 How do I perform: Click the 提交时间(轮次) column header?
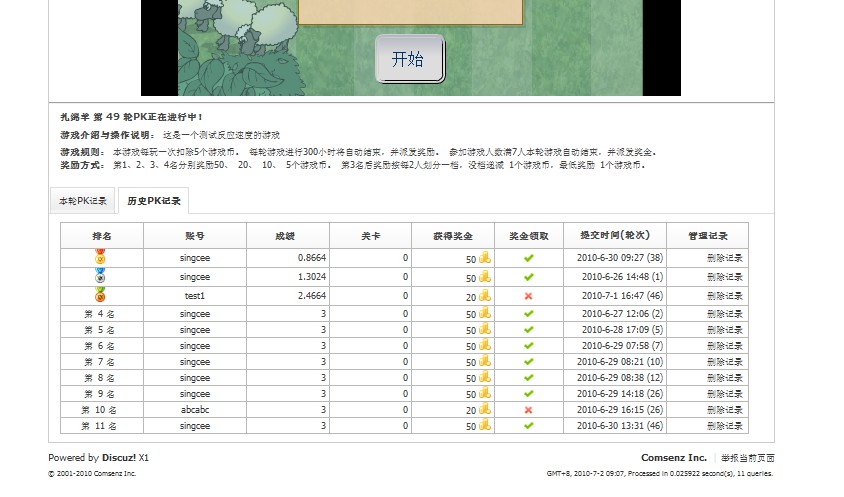614,236
